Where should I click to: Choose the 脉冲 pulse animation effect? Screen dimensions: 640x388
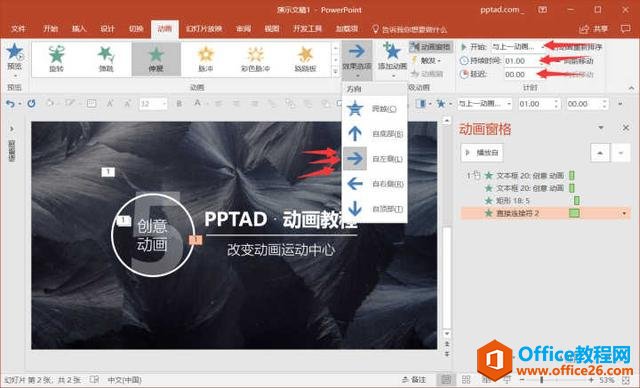(x=206, y=59)
